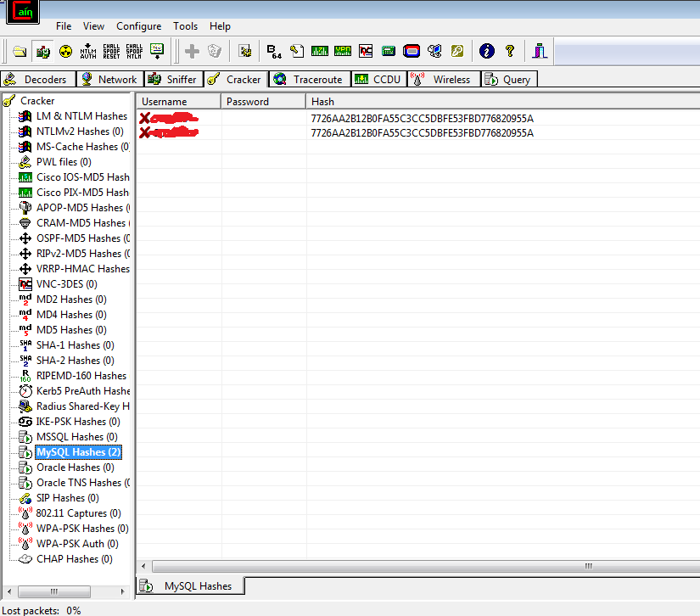700x616 pixels.
Task: Select LM & NTLM Hashes in tree
Action: coord(81,116)
